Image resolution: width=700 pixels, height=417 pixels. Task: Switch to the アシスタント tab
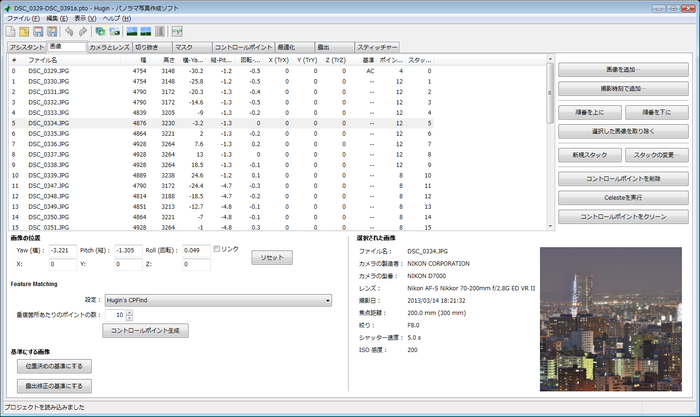point(27,47)
